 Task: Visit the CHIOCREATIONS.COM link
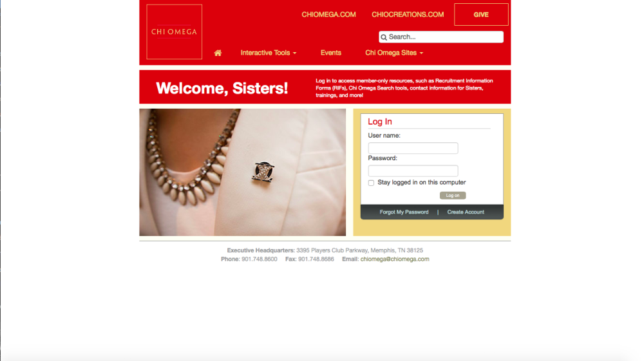[408, 14]
